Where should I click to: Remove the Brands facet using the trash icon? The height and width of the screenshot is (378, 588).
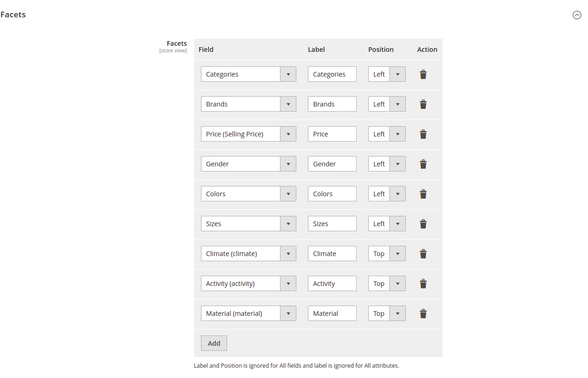423,104
